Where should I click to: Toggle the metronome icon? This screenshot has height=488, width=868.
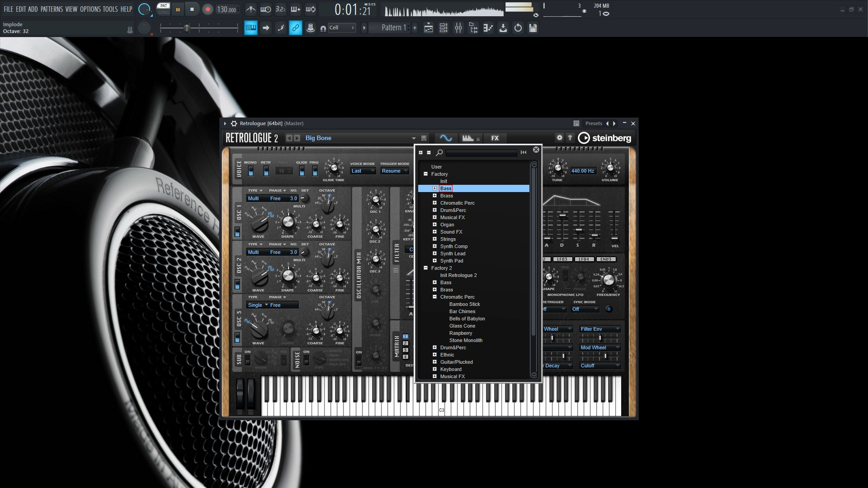(250, 9)
